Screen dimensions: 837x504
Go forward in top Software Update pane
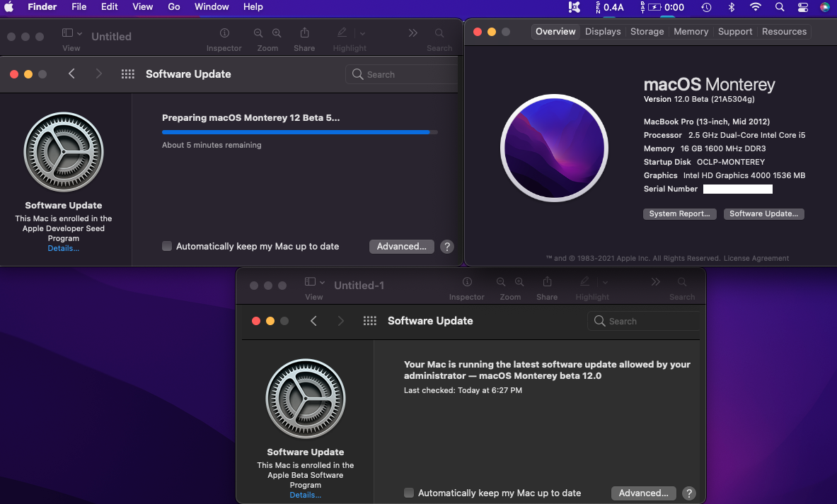[x=99, y=74]
